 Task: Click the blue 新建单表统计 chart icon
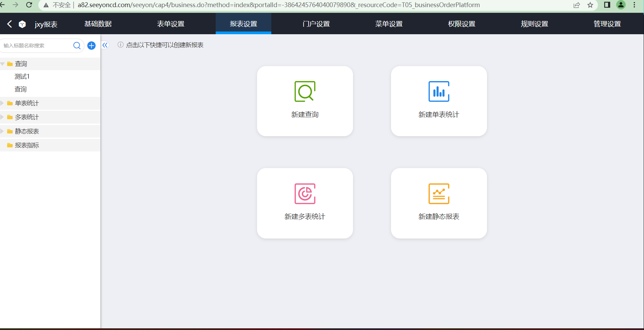[x=438, y=91]
